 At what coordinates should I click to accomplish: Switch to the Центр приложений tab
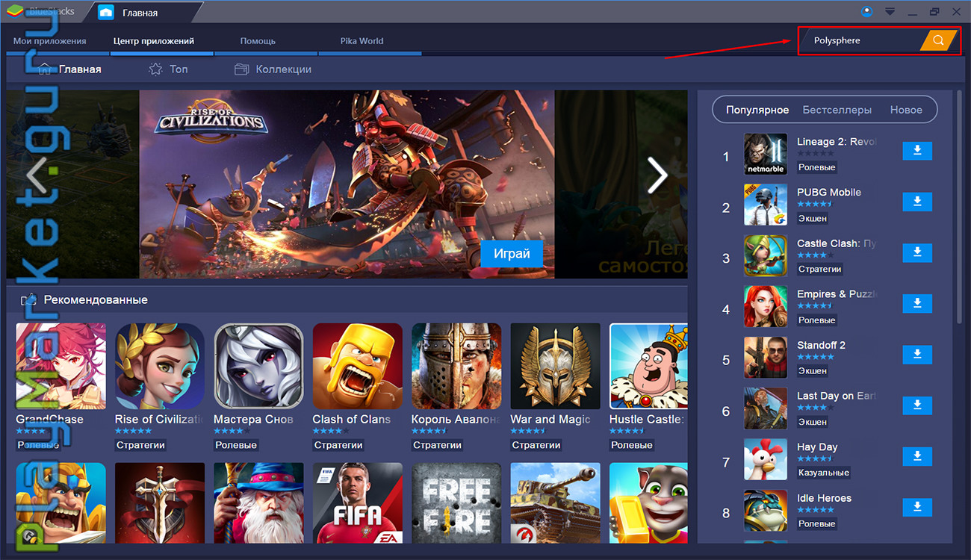pos(154,41)
